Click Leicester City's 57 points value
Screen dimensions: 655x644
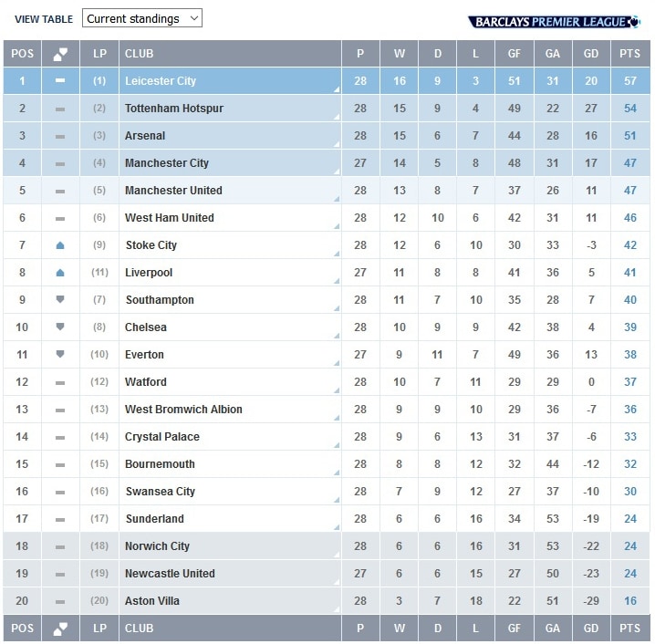pos(630,81)
